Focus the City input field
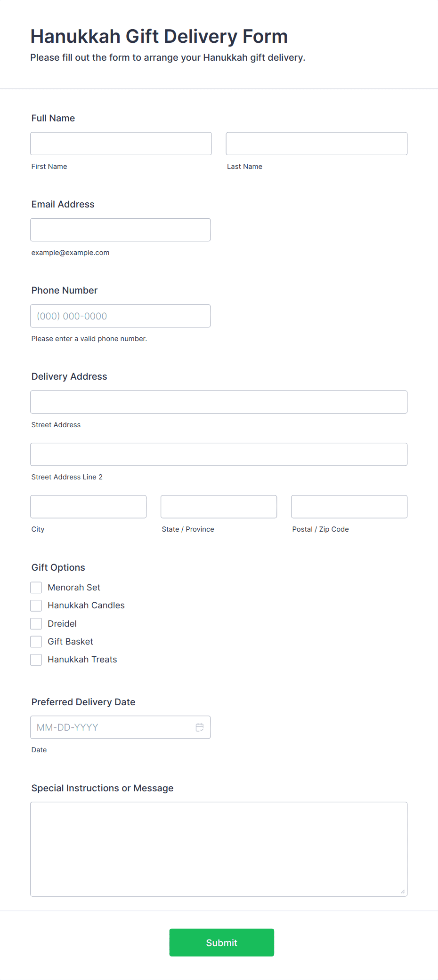 [89, 507]
